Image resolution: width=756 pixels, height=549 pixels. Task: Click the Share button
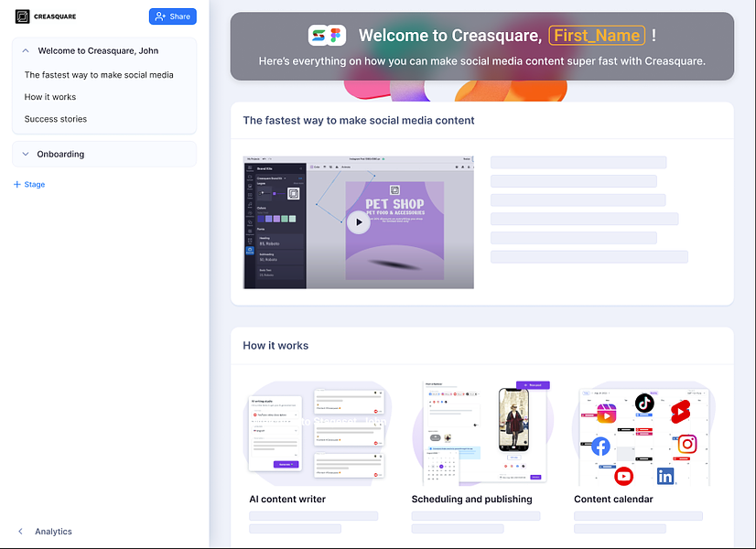173,16
